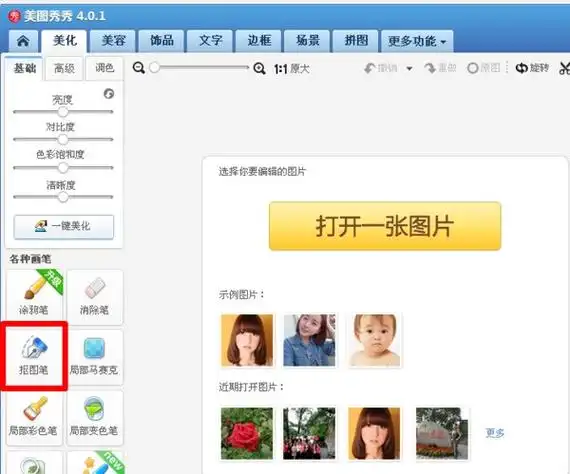Click the 旋转 rotate button
This screenshot has width=570, height=474.
(532, 68)
